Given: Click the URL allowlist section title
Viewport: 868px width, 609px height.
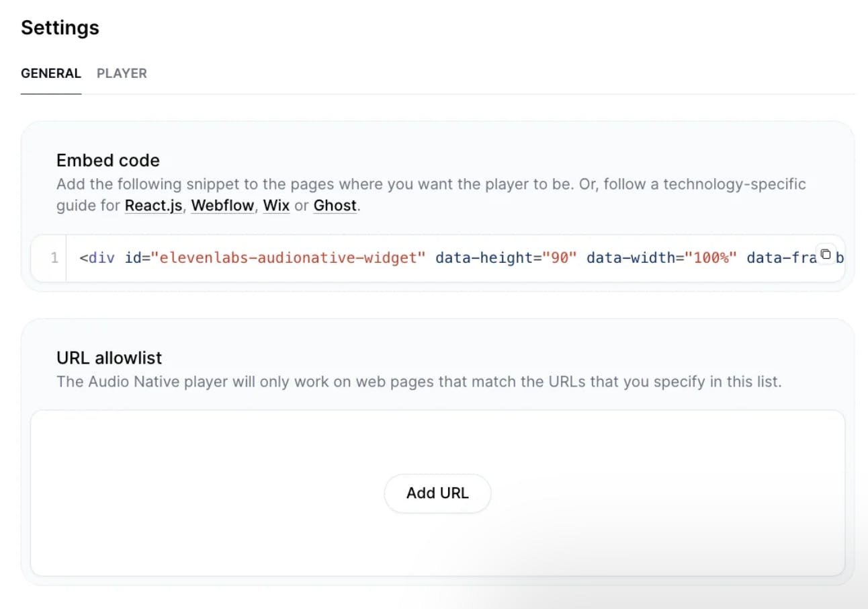Looking at the screenshot, I should point(110,358).
